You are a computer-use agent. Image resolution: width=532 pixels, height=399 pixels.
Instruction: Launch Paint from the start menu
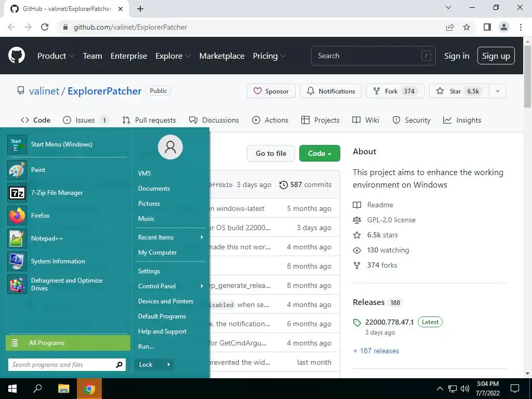click(17, 170)
